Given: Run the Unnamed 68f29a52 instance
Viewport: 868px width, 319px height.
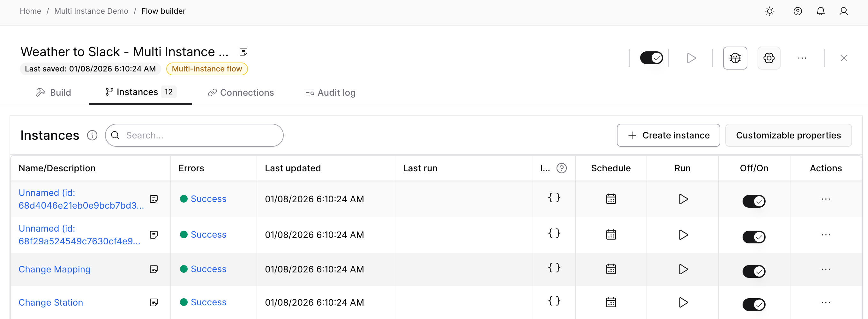Looking at the screenshot, I should (x=683, y=235).
